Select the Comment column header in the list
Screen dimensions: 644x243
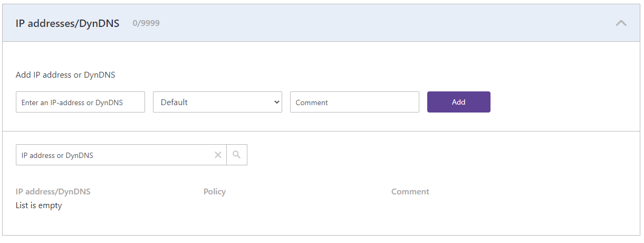click(x=410, y=192)
